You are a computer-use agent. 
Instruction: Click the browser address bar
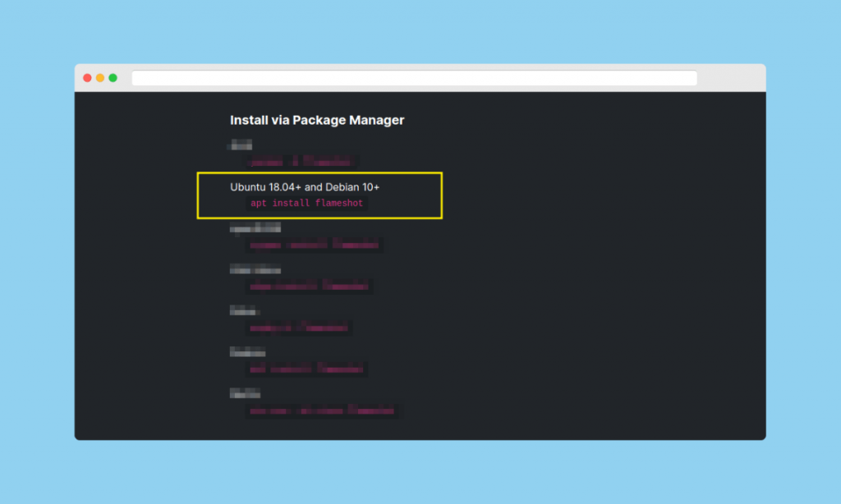(x=414, y=78)
